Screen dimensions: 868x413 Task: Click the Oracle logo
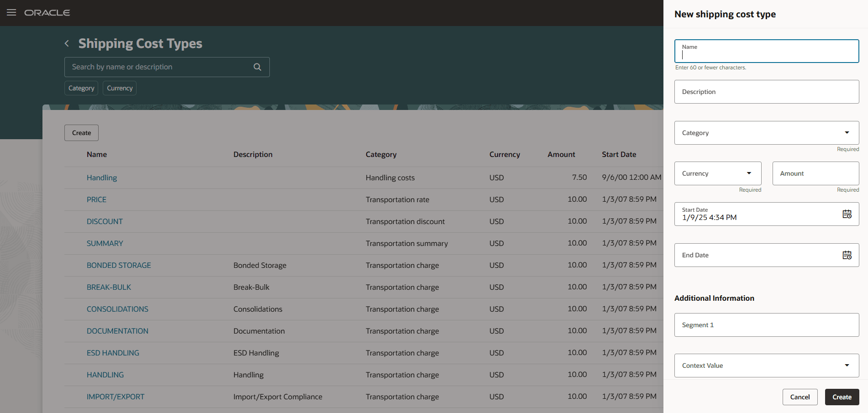pyautogui.click(x=47, y=12)
